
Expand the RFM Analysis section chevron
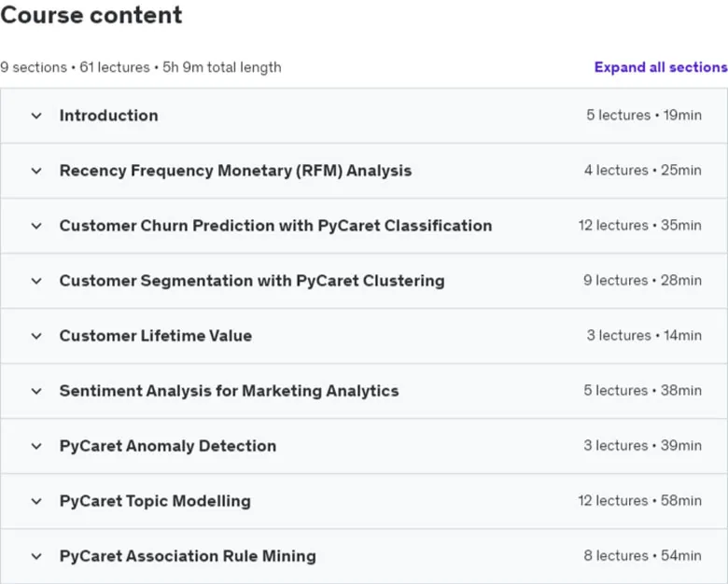[36, 171]
